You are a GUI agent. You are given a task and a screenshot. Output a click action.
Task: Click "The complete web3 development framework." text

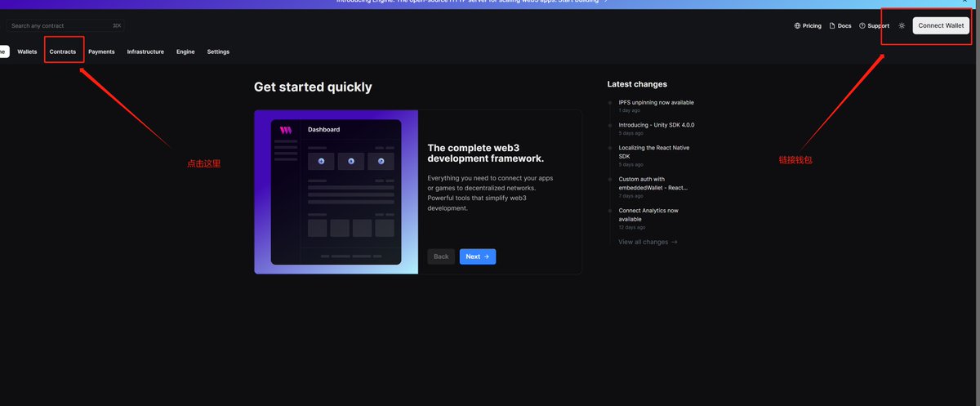coord(486,153)
